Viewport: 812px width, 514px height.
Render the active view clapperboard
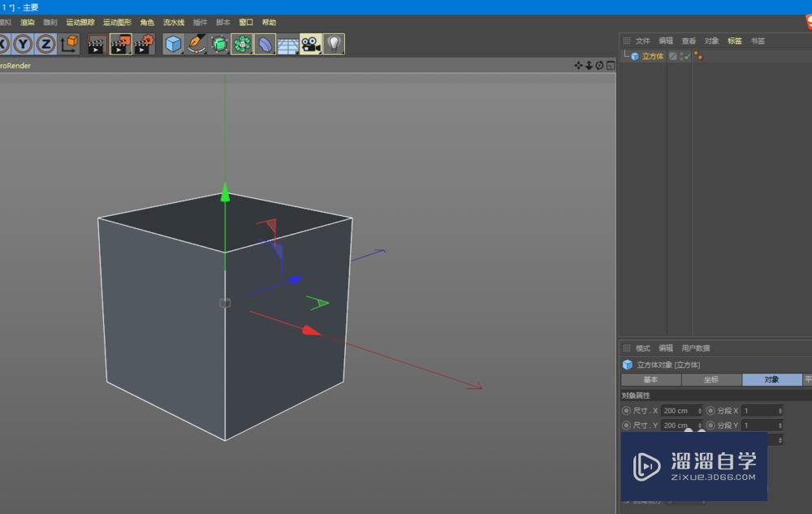[x=97, y=44]
